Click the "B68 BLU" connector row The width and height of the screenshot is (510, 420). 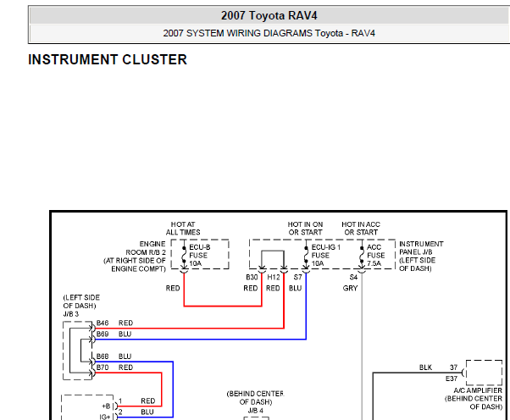(114, 356)
